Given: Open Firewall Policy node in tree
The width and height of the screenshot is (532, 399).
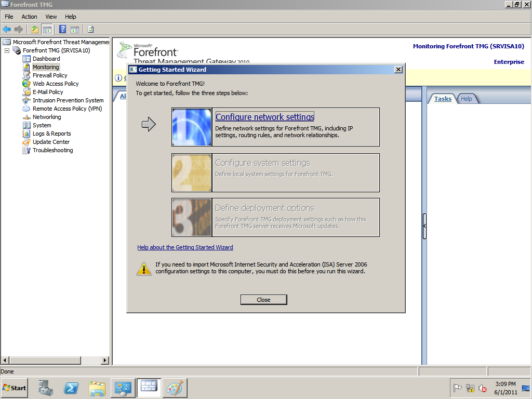Looking at the screenshot, I should [x=50, y=75].
